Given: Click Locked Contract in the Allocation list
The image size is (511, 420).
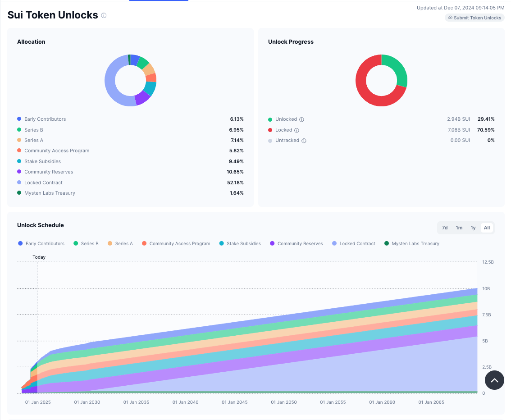Looking at the screenshot, I should click(x=43, y=183).
